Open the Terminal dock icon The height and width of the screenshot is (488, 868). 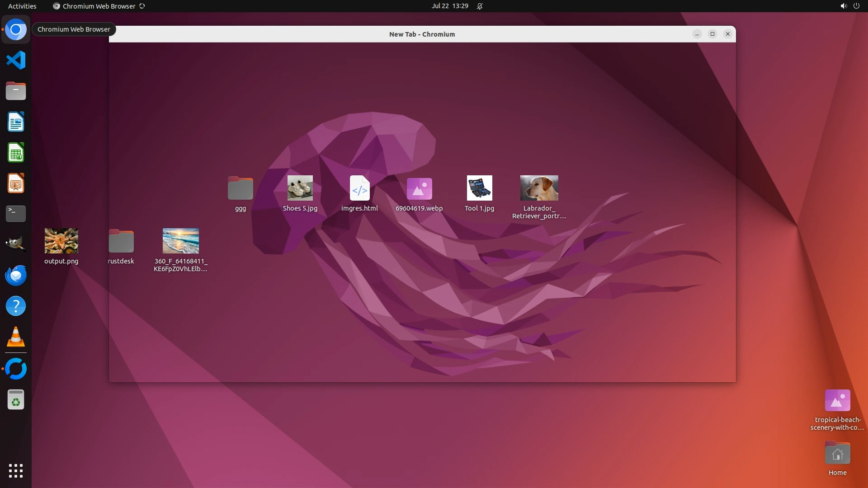(16, 214)
